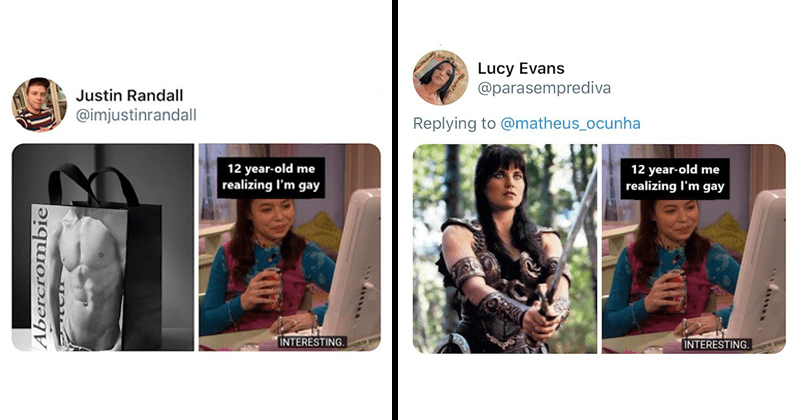View the sword-wielding warrior photo
Screen dimensions: 800x420
click(x=505, y=249)
